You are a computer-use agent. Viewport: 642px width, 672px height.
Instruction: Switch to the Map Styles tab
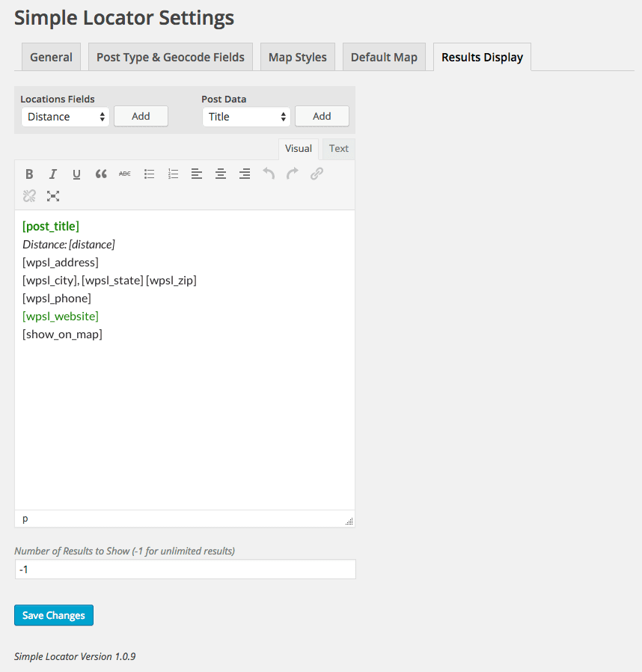(x=297, y=57)
